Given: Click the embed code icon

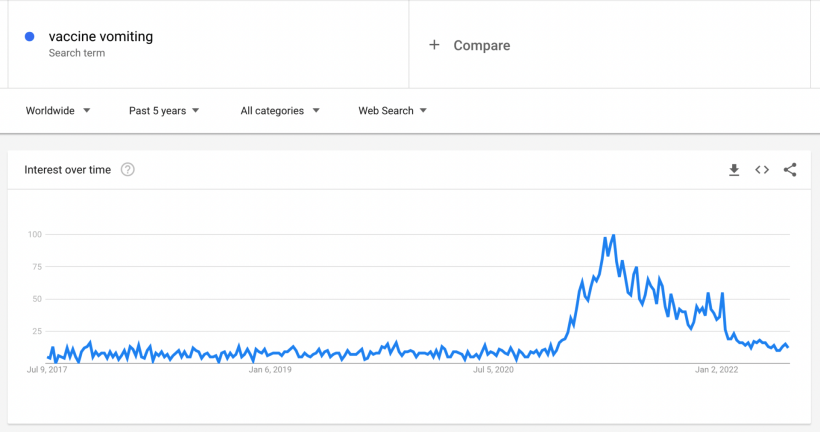Looking at the screenshot, I should [x=762, y=170].
